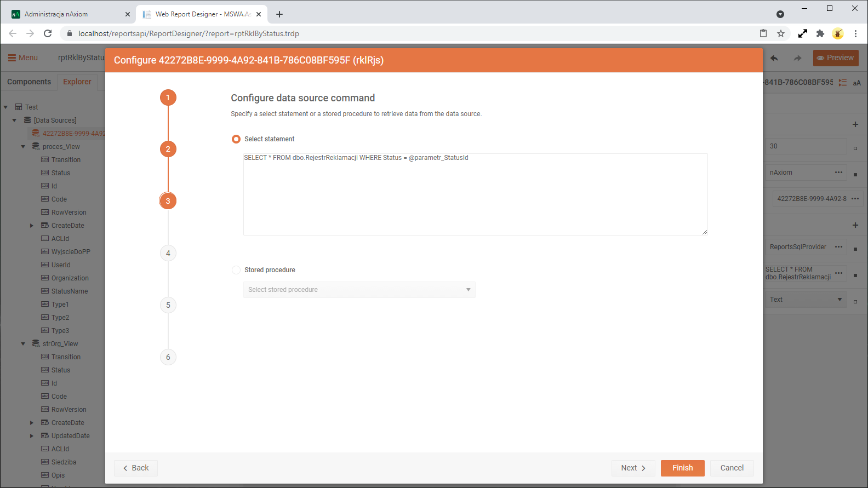This screenshot has width=868, height=488.
Task: Click the browser reload page icon
Action: 48,33
